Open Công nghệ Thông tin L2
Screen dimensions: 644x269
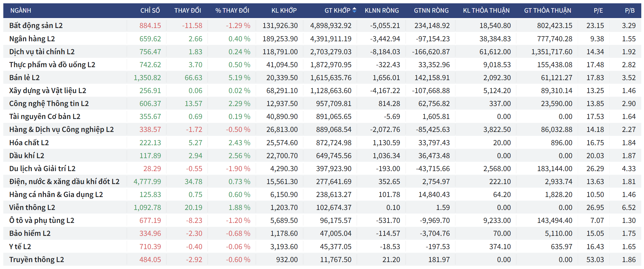pos(49,104)
